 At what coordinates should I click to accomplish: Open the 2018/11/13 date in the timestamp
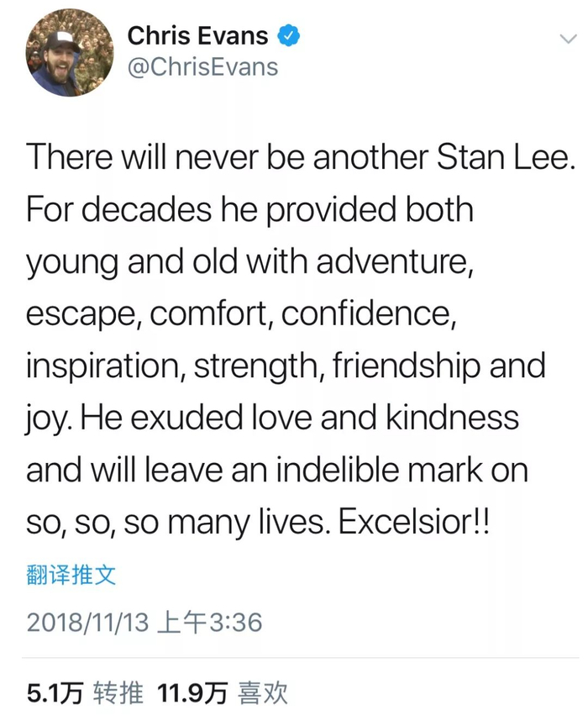click(87, 623)
